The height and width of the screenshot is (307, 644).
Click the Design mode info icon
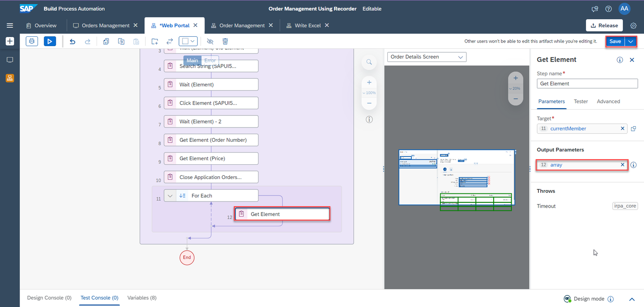(x=611, y=299)
